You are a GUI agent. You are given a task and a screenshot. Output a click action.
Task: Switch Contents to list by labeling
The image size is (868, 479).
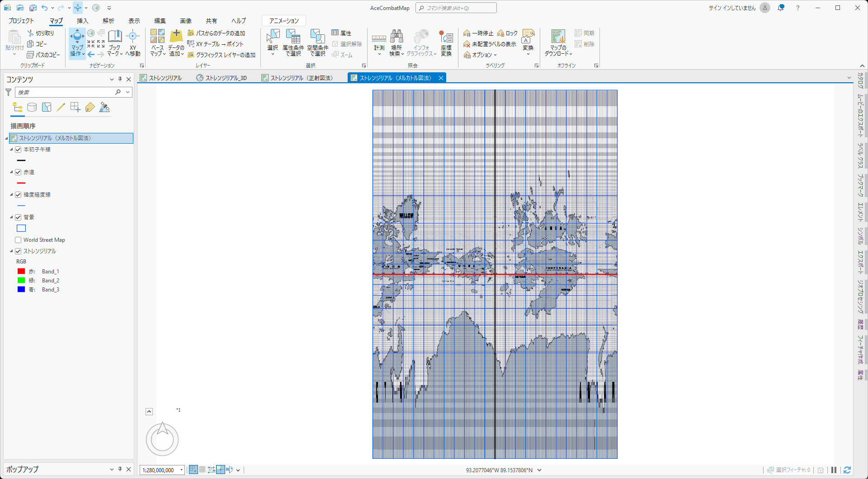pos(90,107)
